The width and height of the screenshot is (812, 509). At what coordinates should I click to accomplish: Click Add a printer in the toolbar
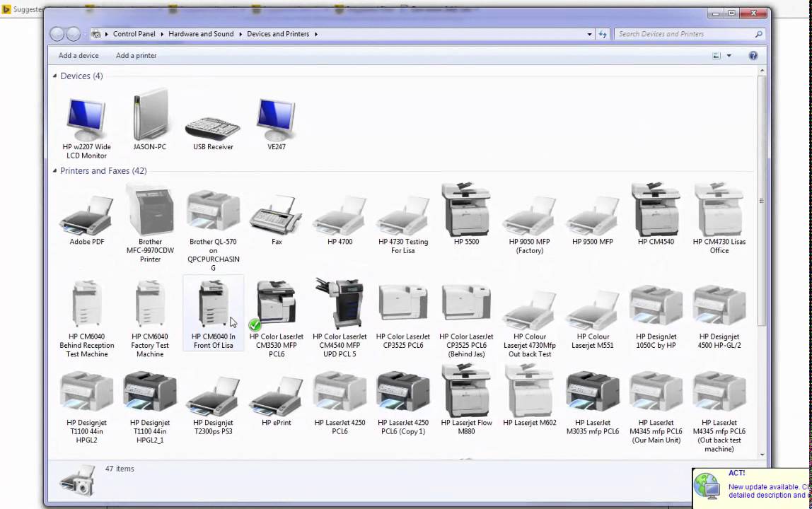[137, 55]
